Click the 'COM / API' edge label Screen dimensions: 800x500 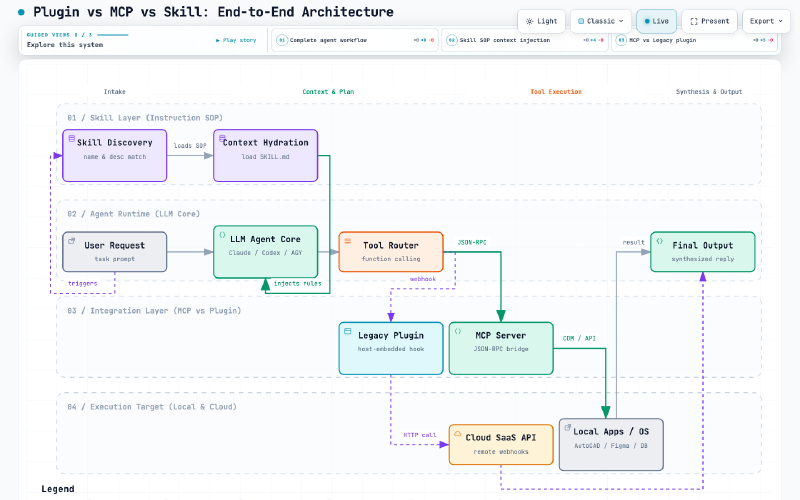click(x=579, y=338)
